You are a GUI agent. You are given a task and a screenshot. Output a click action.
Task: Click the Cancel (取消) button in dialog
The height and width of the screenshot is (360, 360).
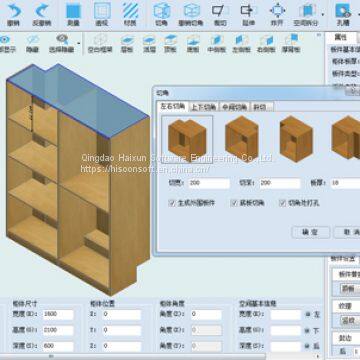pyautogui.click(x=347, y=232)
